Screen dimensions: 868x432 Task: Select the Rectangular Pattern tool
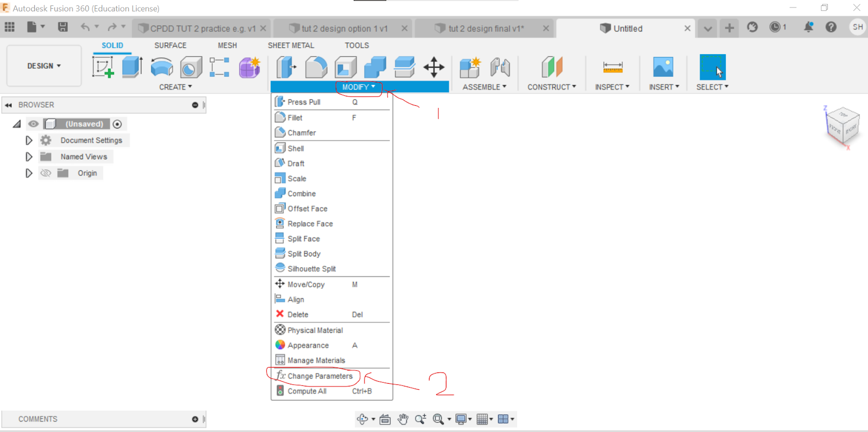point(220,67)
